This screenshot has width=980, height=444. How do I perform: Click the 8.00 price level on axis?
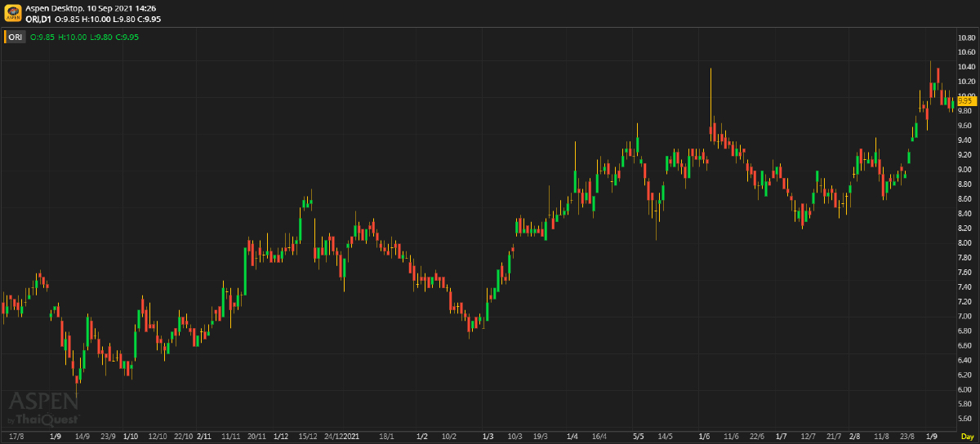965,243
